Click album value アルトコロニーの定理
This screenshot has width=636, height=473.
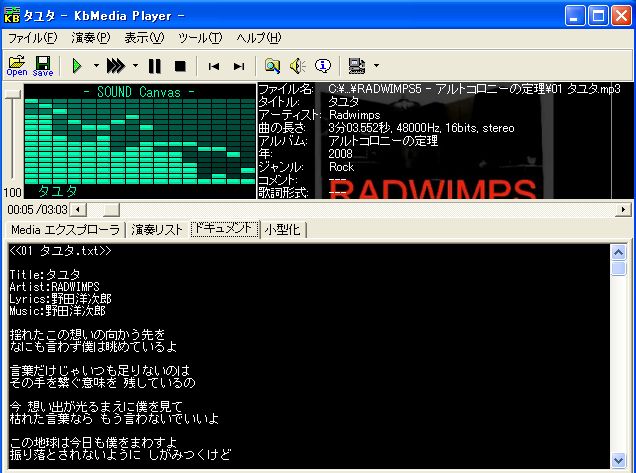[383, 141]
